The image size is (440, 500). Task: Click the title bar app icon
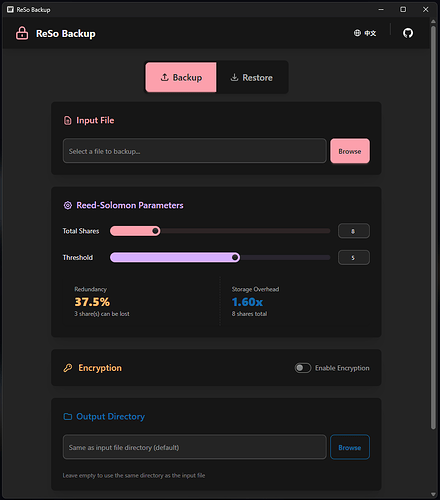tap(10, 9)
